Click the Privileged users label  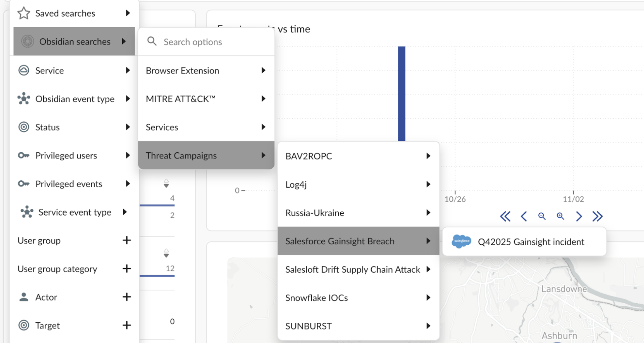click(66, 156)
